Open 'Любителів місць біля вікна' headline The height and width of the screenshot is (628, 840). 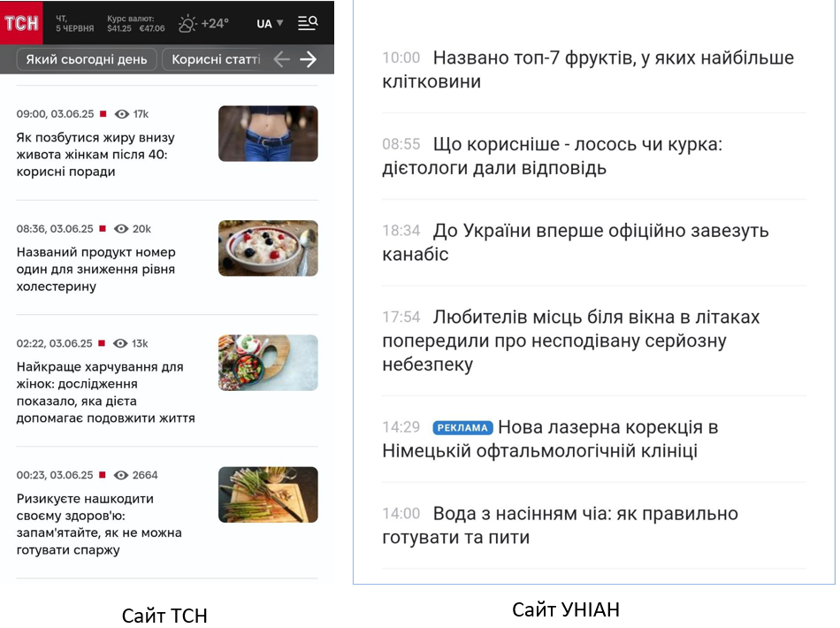point(570,341)
